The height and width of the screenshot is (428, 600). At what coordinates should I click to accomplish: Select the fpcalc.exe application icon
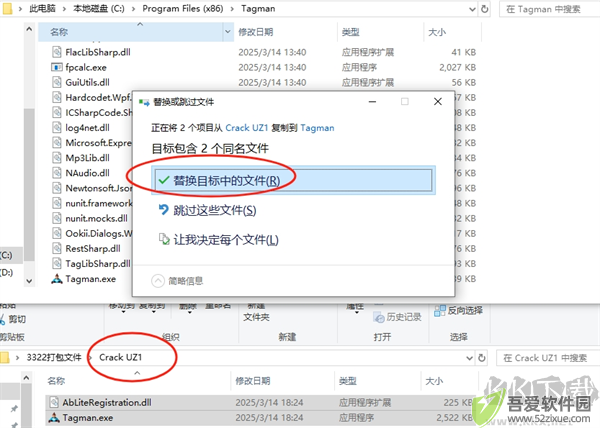[x=57, y=67]
